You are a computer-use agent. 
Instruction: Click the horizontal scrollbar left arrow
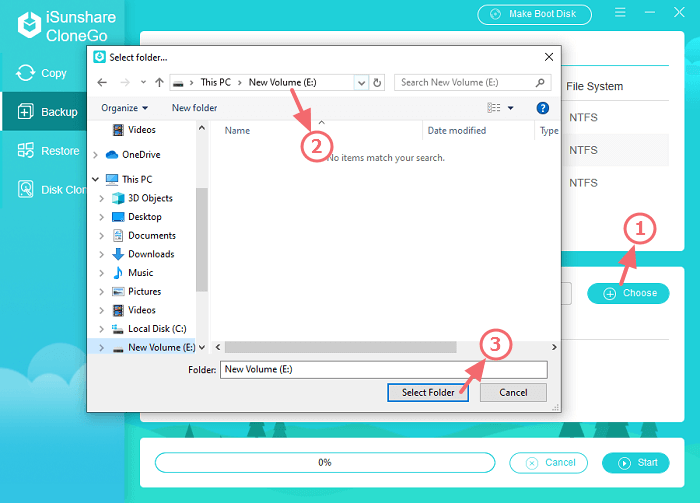(218, 347)
